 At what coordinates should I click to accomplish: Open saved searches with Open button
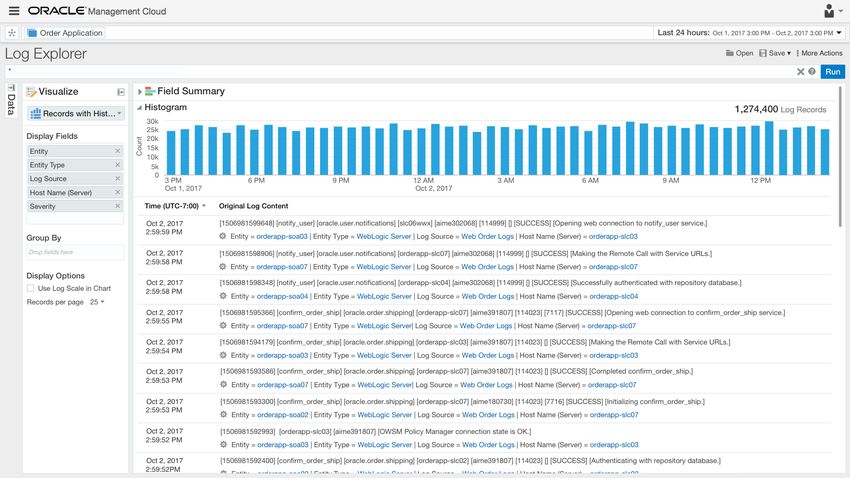739,53
